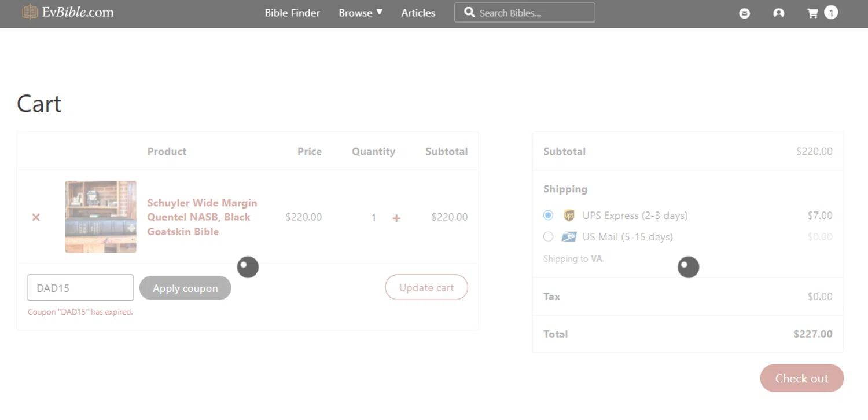
Task: Expand the Browse dropdown menu
Action: click(361, 13)
